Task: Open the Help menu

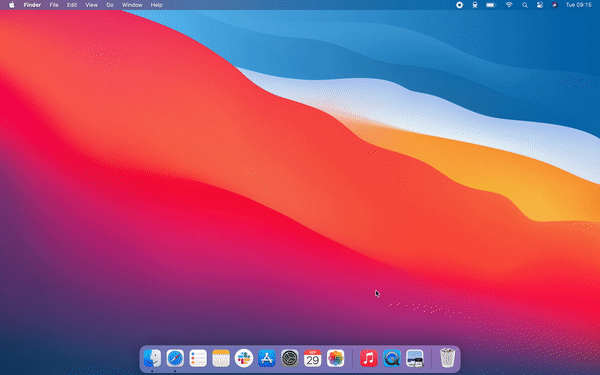Action: coord(157,5)
